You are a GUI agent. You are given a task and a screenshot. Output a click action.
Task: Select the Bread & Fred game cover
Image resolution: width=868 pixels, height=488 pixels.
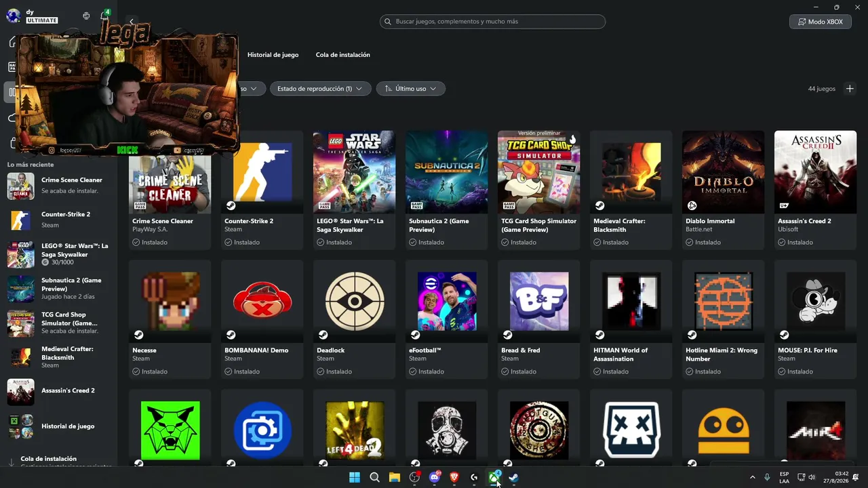[x=539, y=302]
